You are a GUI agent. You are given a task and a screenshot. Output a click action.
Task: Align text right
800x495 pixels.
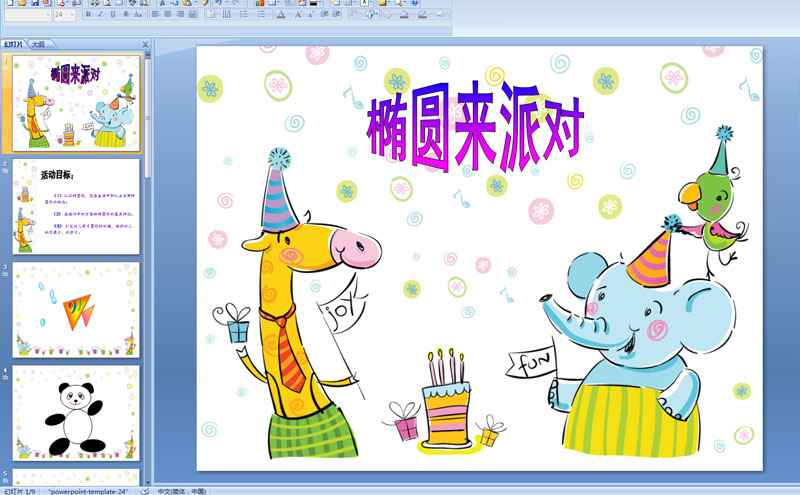click(x=180, y=14)
